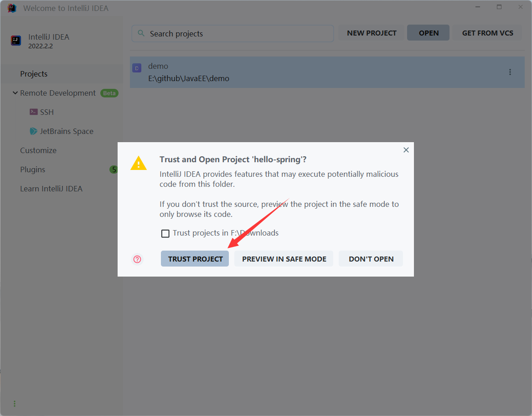
Task: Click the Don't Open button
Action: [x=371, y=259]
